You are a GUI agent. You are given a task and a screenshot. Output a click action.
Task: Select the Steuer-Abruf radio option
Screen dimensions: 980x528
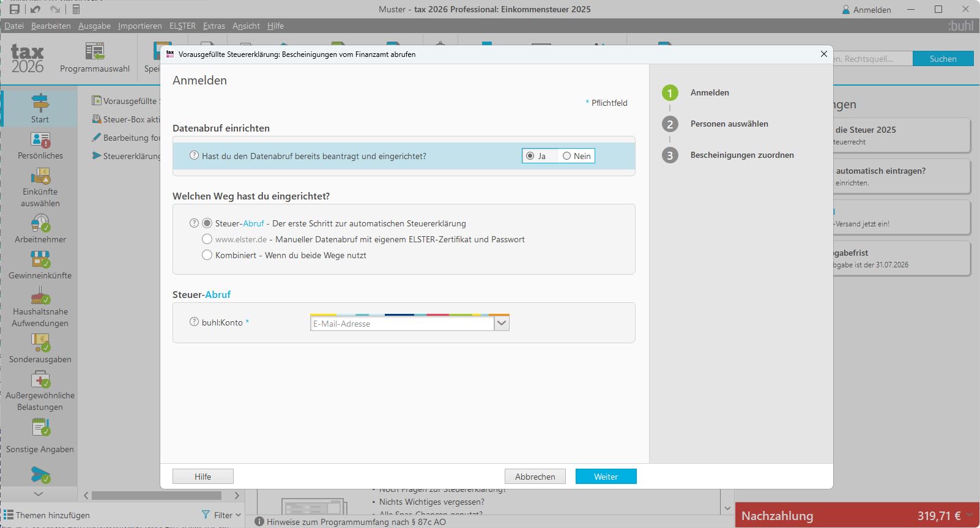coord(207,223)
